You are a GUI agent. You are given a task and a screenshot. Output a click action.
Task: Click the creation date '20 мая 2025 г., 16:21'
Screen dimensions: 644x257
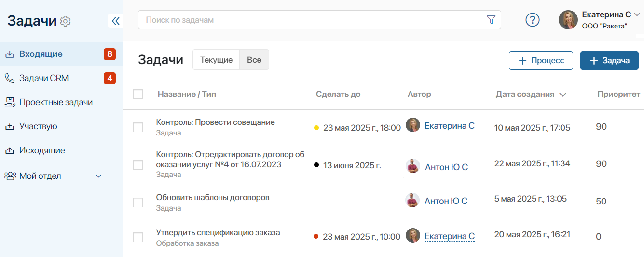pyautogui.click(x=532, y=234)
